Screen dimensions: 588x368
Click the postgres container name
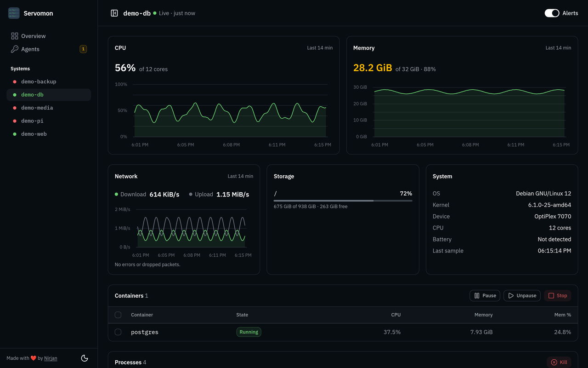145,332
